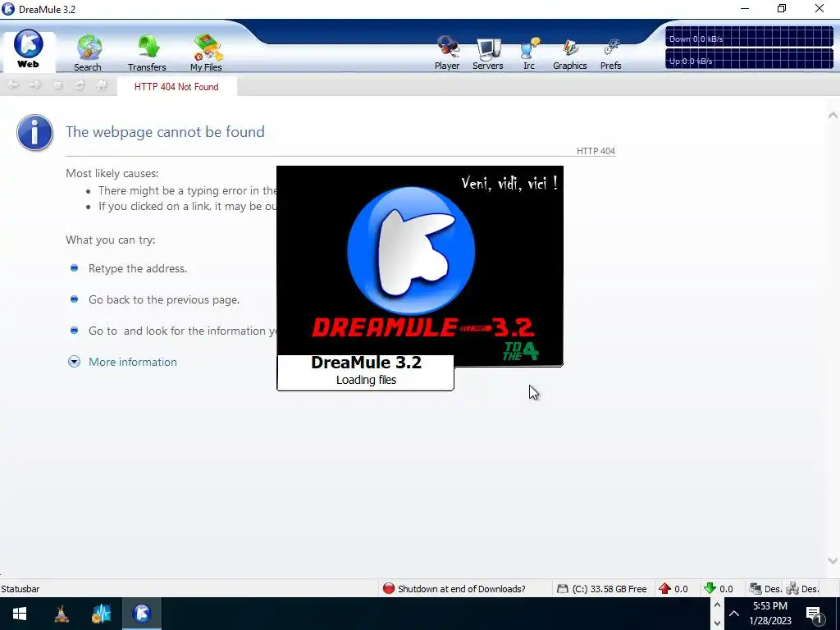
Task: Click the DreaMule title bar icon
Action: [x=8, y=9]
